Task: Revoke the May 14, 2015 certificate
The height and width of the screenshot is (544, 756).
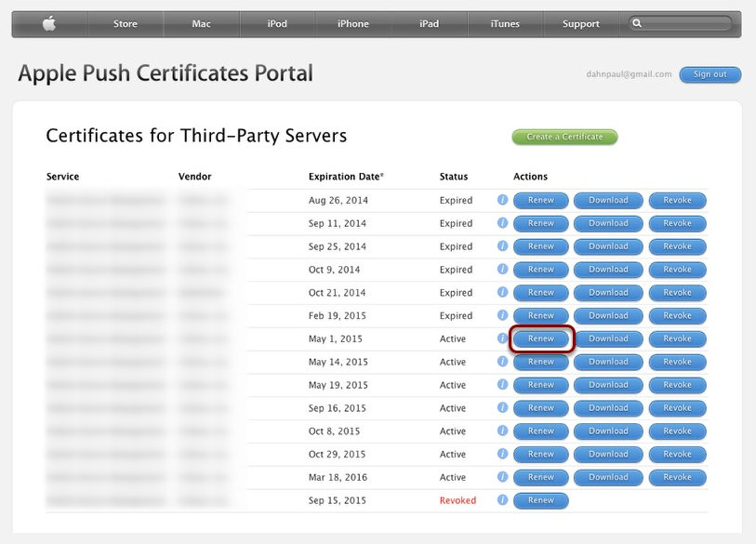Action: (x=677, y=362)
